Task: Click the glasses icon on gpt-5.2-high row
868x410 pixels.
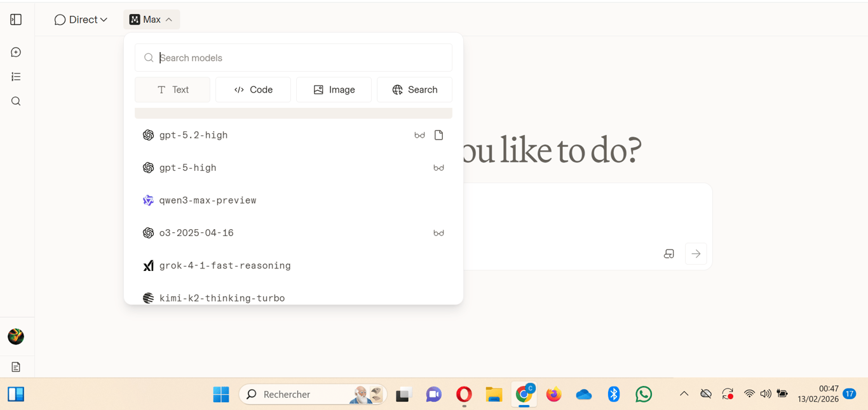Action: click(419, 135)
